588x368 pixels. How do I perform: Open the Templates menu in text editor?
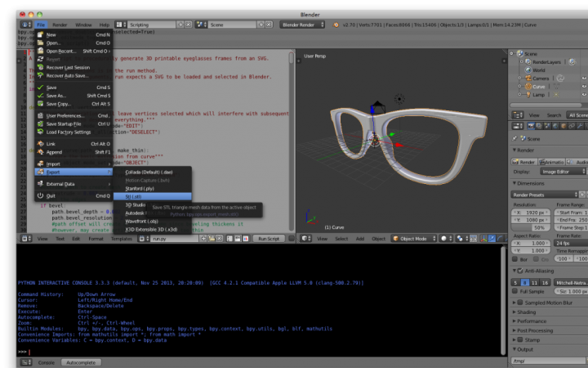tap(121, 239)
